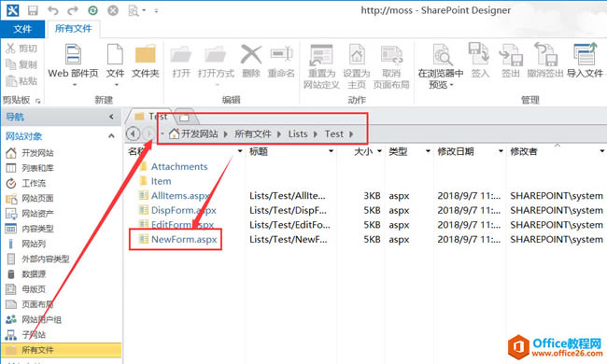Click 所有文件 in breadcrumb path
Viewport: 607px width, 364px height.
(x=253, y=134)
